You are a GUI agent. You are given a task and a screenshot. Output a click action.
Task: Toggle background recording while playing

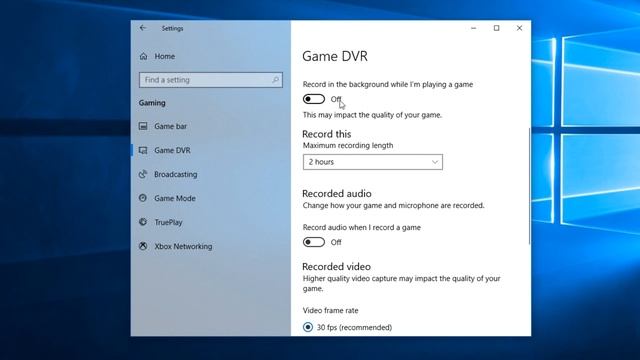313,99
